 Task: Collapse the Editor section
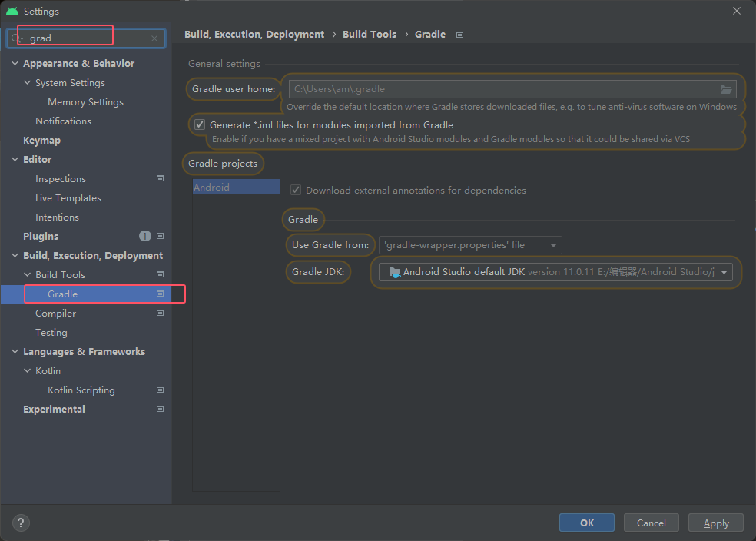(15, 159)
